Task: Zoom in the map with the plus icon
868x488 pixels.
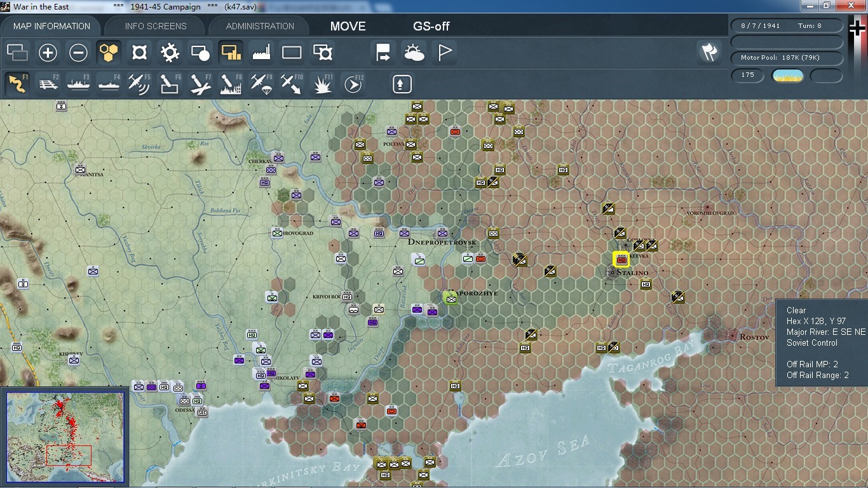Action: pos(48,53)
